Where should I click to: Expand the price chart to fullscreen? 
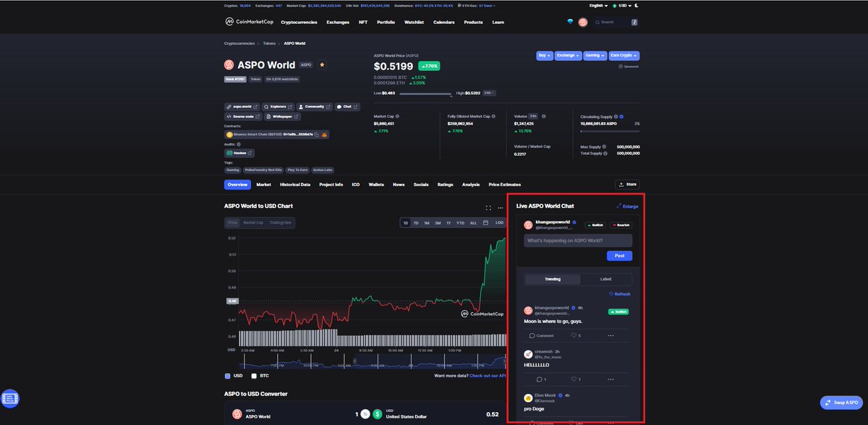point(488,206)
